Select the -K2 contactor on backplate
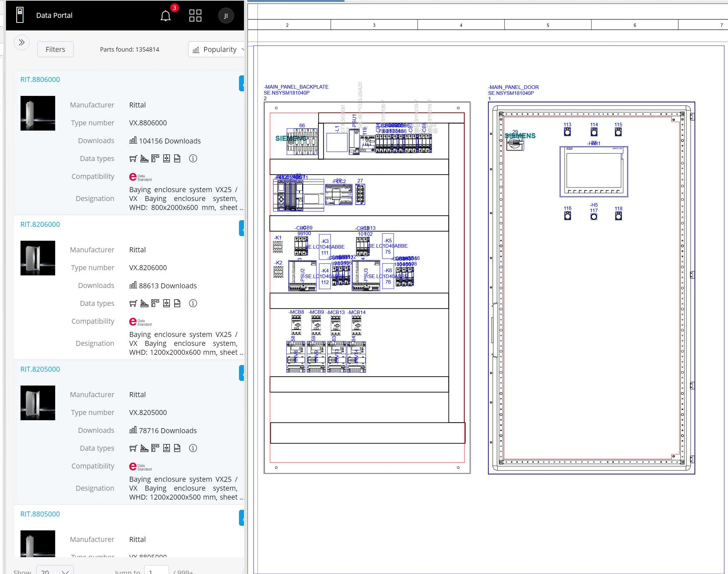Image resolution: width=728 pixels, height=574 pixels. tap(278, 272)
